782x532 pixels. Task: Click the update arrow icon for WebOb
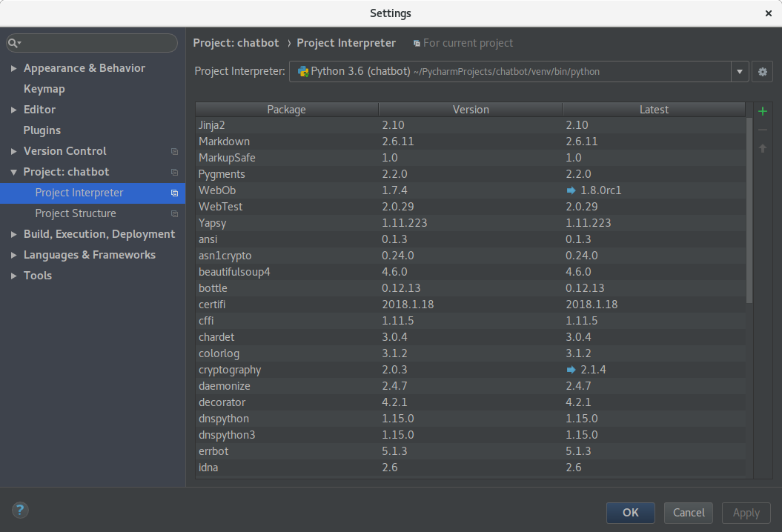coord(571,190)
